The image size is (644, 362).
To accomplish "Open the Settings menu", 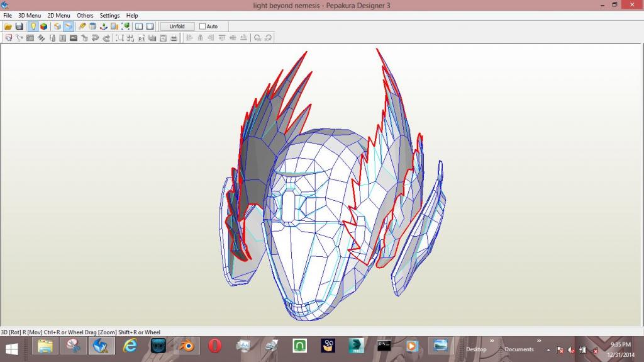I will point(109,15).
